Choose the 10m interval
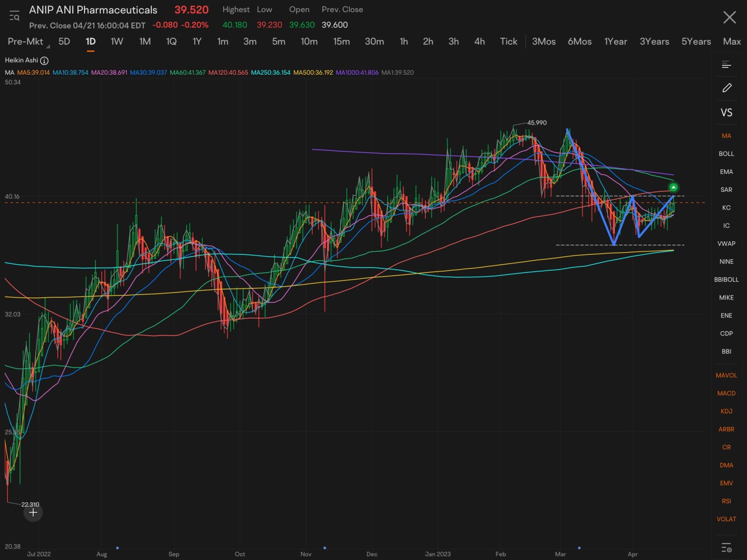Screen dimensions: 747x560 [x=309, y=42]
